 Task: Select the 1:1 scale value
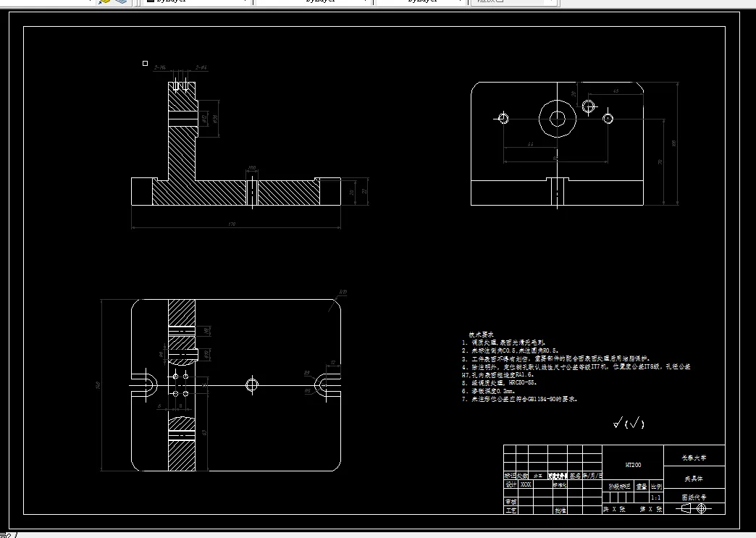[656, 497]
